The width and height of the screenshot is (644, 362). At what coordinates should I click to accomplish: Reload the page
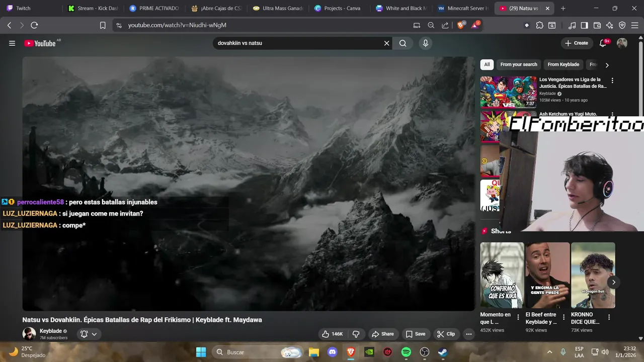coord(34,25)
